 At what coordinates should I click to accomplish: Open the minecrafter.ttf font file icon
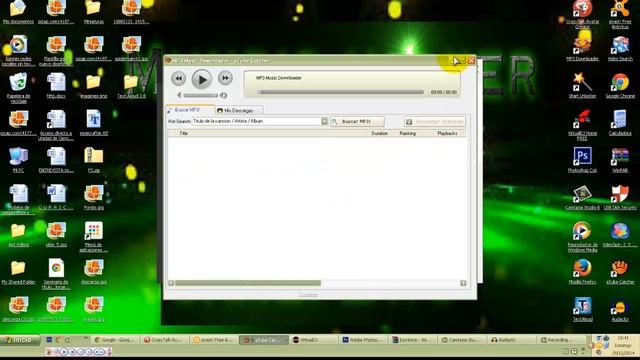pyautogui.click(x=93, y=122)
